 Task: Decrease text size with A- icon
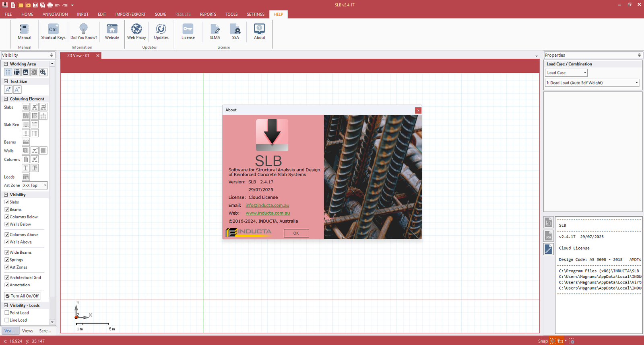(17, 90)
